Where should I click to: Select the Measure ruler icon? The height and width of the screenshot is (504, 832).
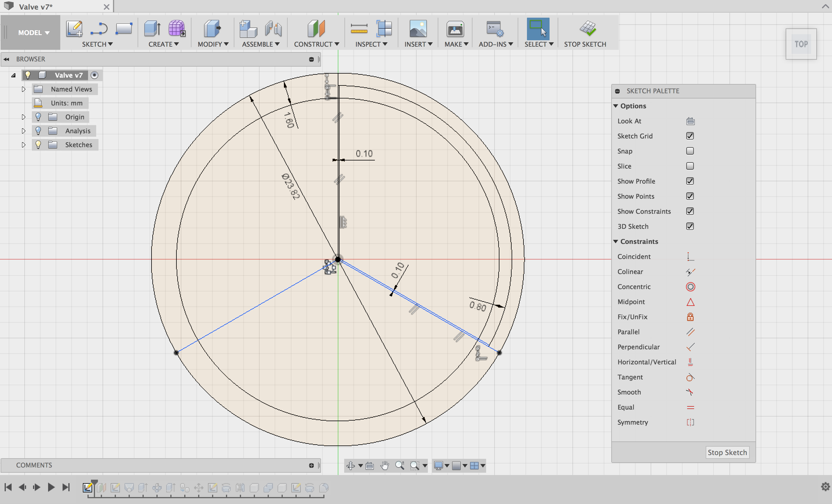pos(359,28)
